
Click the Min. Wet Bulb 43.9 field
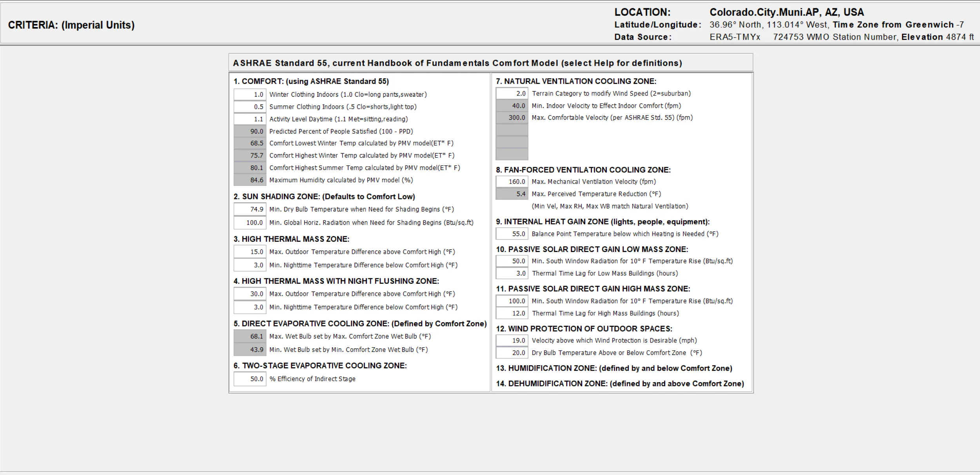click(x=250, y=350)
